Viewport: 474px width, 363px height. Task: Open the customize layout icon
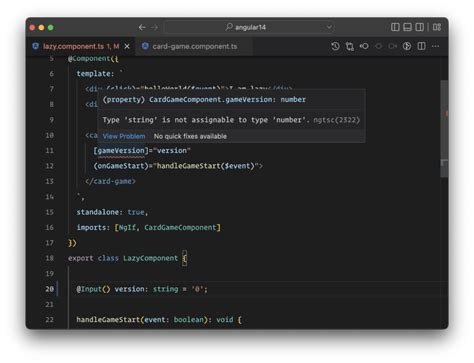click(437, 27)
